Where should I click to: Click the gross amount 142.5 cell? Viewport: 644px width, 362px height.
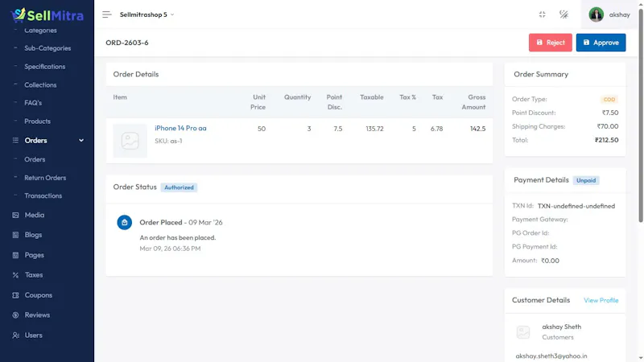[x=477, y=129]
